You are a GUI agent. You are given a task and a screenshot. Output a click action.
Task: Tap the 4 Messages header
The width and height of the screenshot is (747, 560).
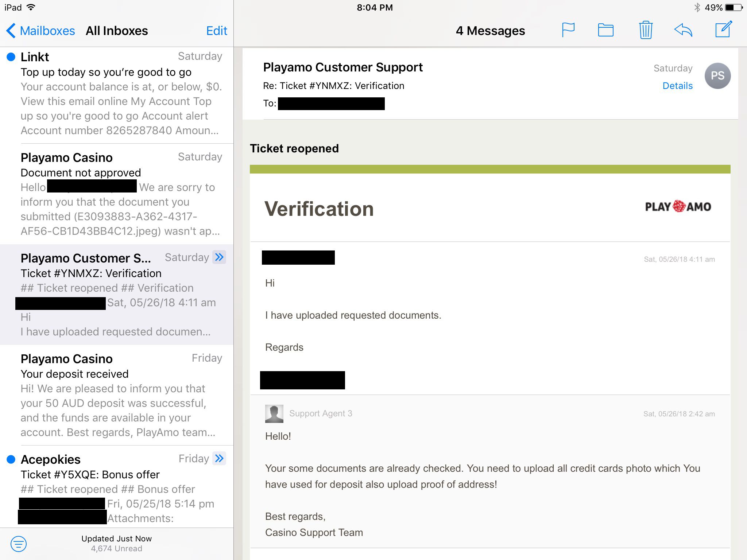(490, 31)
